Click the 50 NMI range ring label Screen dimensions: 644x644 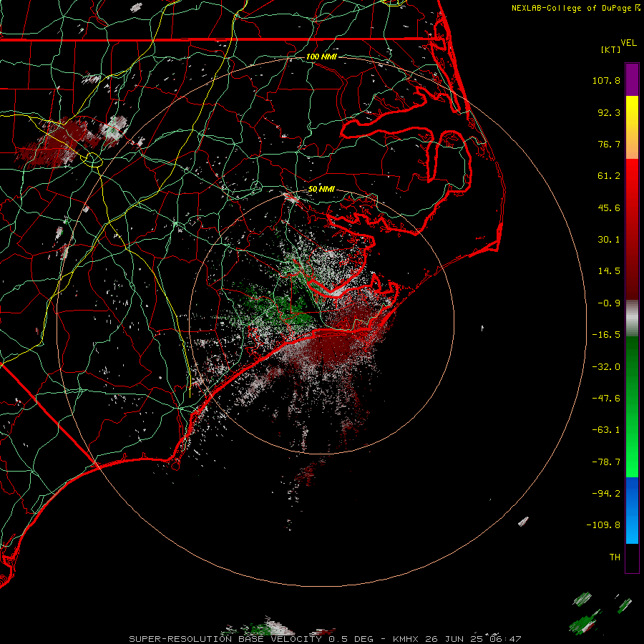321,190
